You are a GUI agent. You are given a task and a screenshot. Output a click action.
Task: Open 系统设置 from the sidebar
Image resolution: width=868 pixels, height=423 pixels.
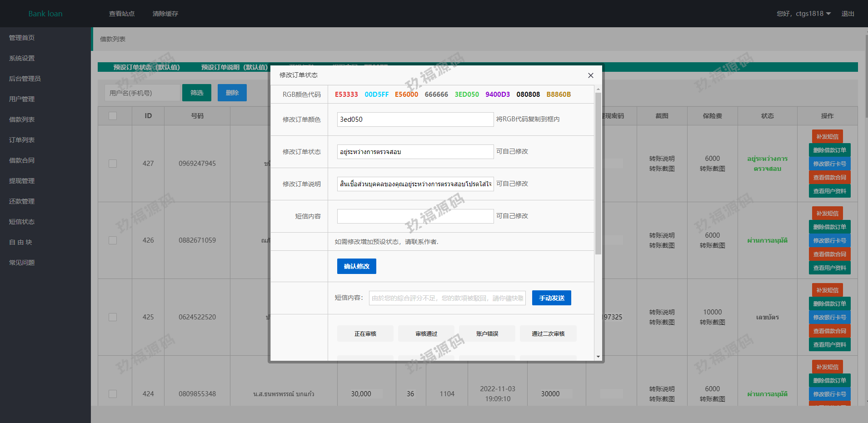click(22, 58)
